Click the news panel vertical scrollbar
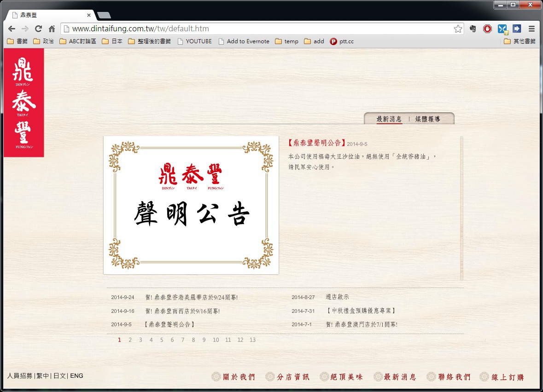 pyautogui.click(x=461, y=208)
